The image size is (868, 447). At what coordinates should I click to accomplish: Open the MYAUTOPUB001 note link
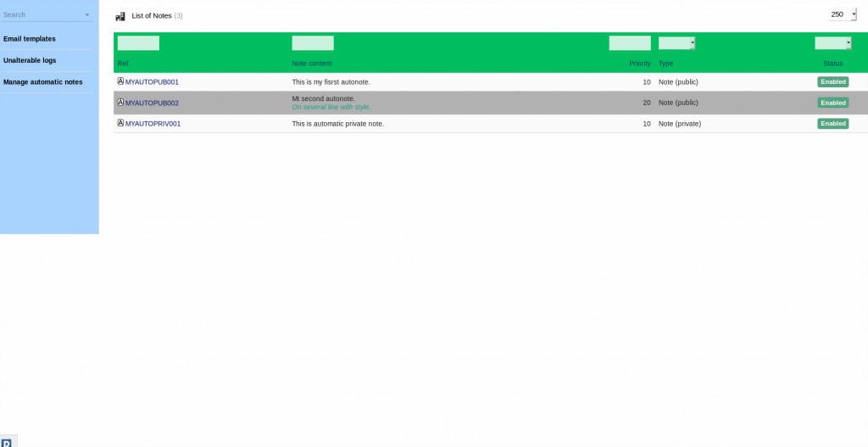click(152, 82)
